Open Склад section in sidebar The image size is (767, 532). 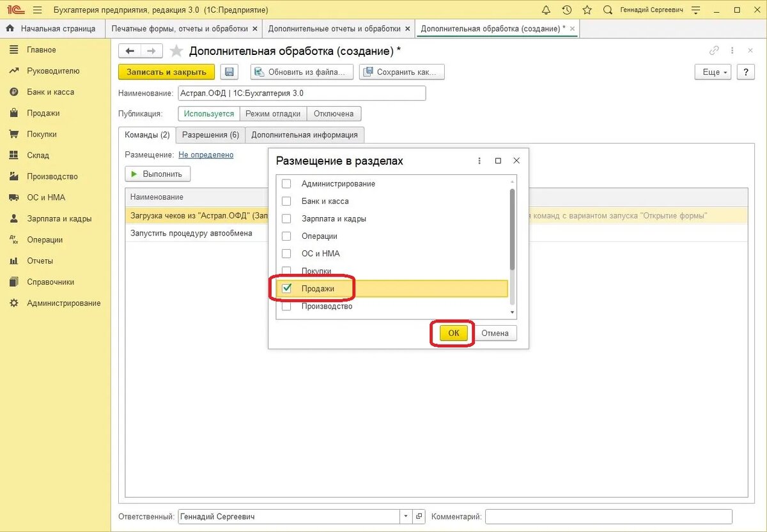pyautogui.click(x=38, y=155)
